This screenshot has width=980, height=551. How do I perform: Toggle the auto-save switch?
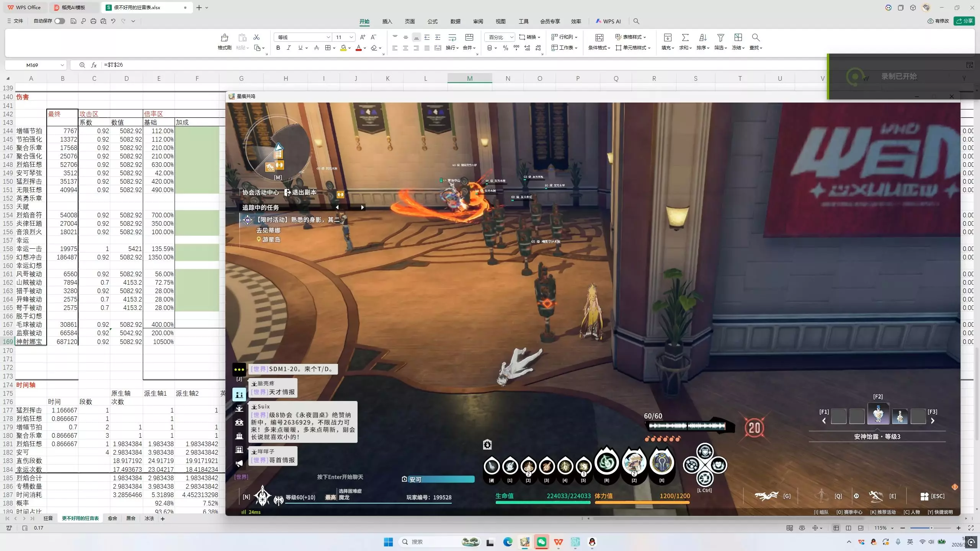coord(59,21)
